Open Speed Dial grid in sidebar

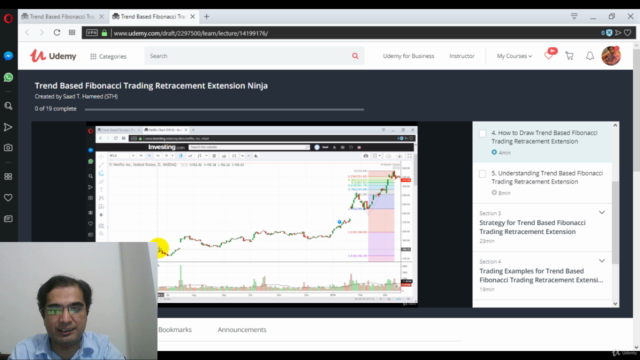pos(8,176)
